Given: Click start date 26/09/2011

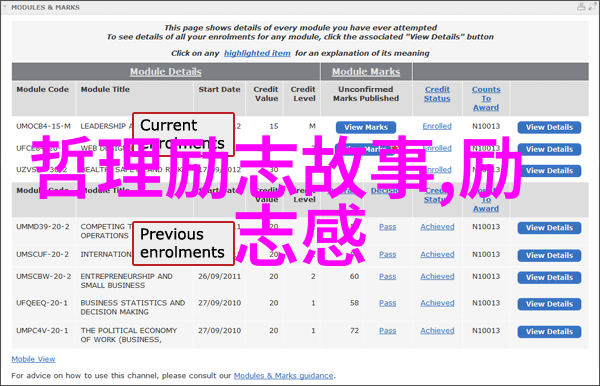Looking at the screenshot, I should coord(219,277).
